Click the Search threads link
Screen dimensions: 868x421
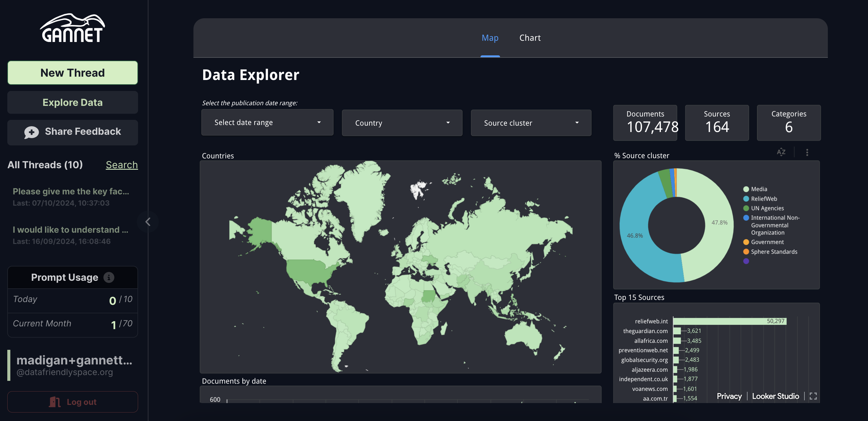(x=122, y=165)
